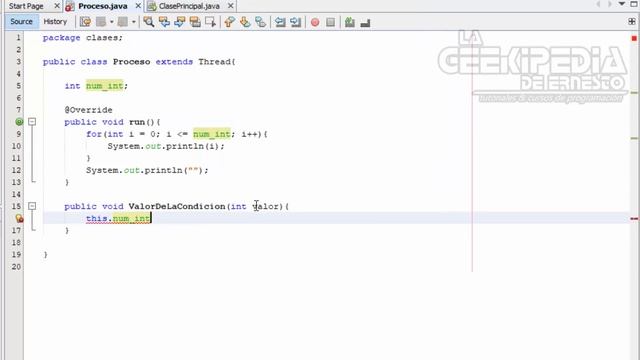This screenshot has width=640, height=360.
Task: Click the 'run()' method name
Action: tap(142, 122)
